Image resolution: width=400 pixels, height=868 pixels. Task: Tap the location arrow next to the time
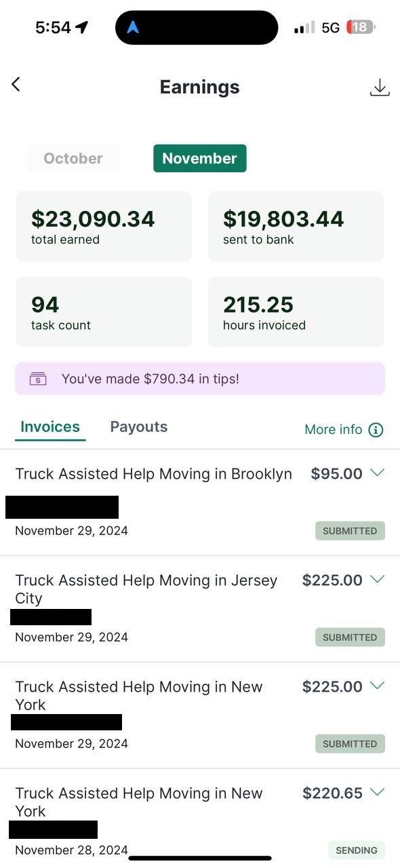(82, 27)
